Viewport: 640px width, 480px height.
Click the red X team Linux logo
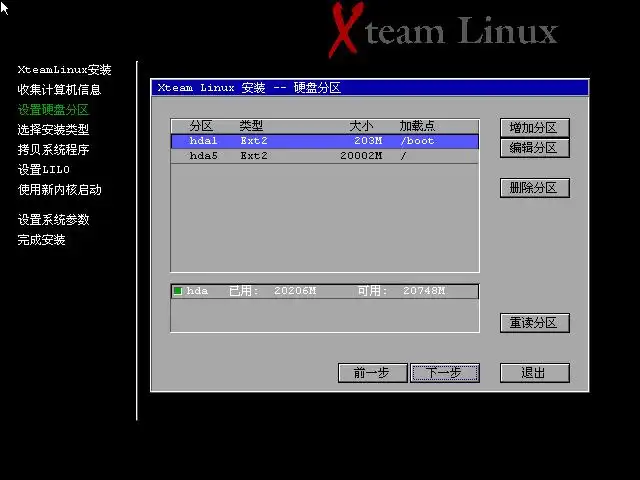(442, 29)
